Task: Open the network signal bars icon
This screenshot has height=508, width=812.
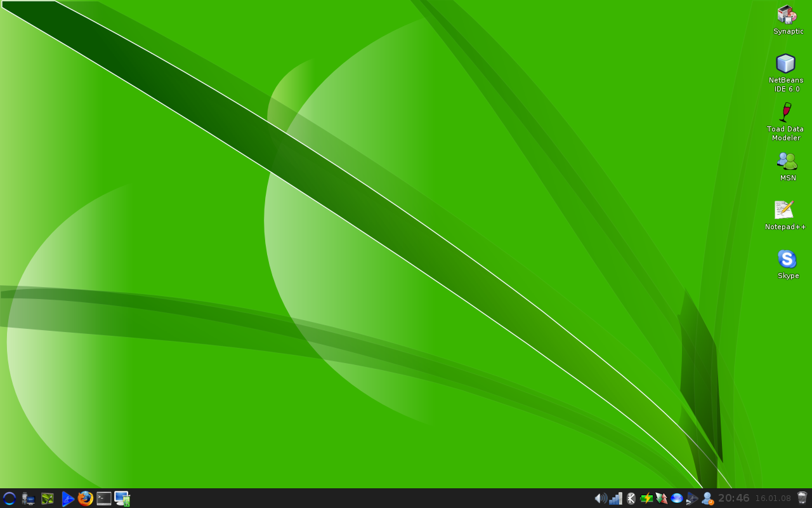Action: [615, 498]
